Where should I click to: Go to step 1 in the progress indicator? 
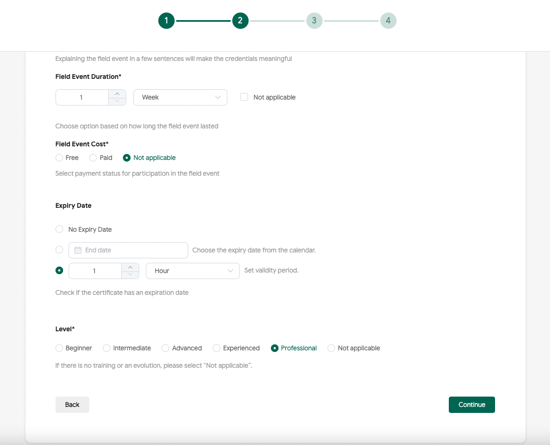[166, 21]
